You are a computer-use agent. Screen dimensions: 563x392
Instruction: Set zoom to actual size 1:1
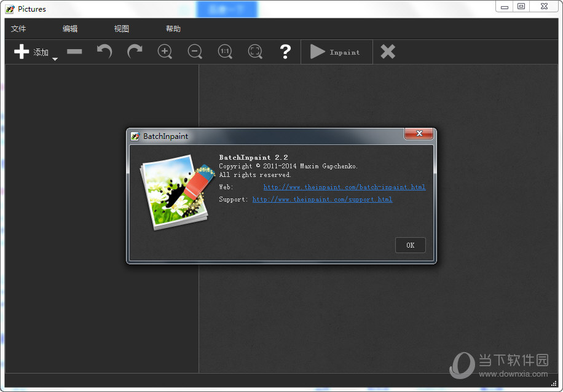(x=225, y=52)
